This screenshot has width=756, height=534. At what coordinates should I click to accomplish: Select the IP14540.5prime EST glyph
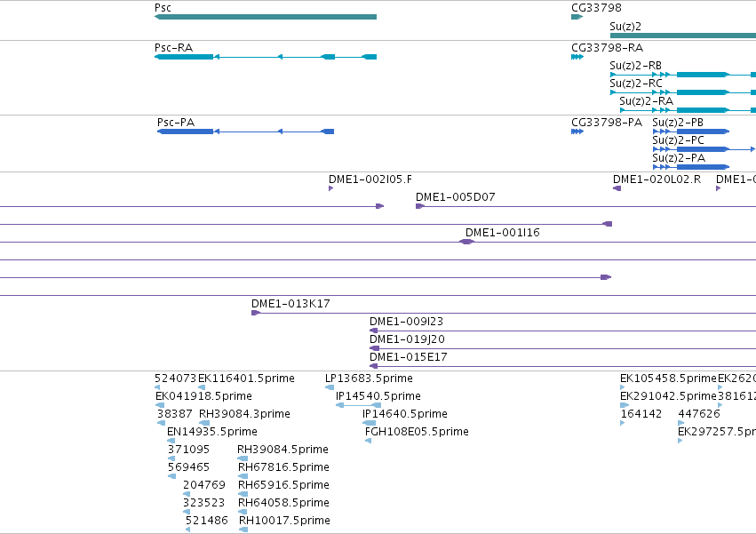click(x=358, y=405)
